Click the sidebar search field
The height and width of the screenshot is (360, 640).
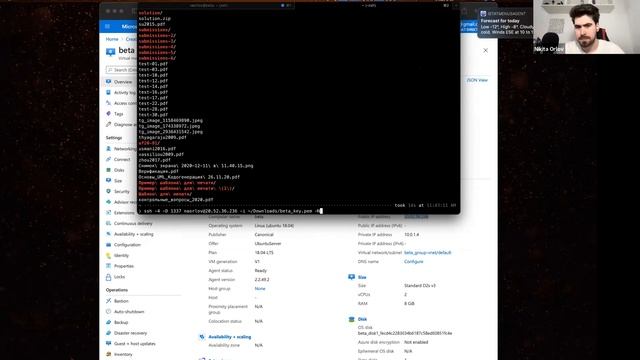121,70
